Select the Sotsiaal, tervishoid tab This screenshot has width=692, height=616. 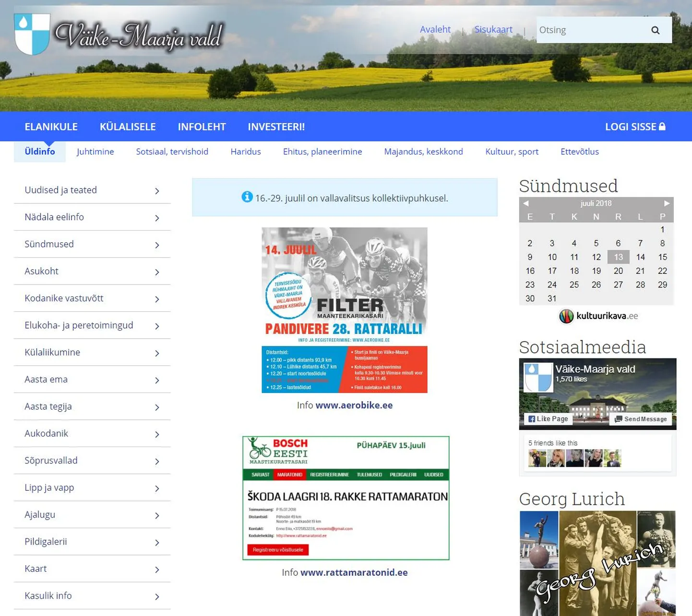[172, 152]
